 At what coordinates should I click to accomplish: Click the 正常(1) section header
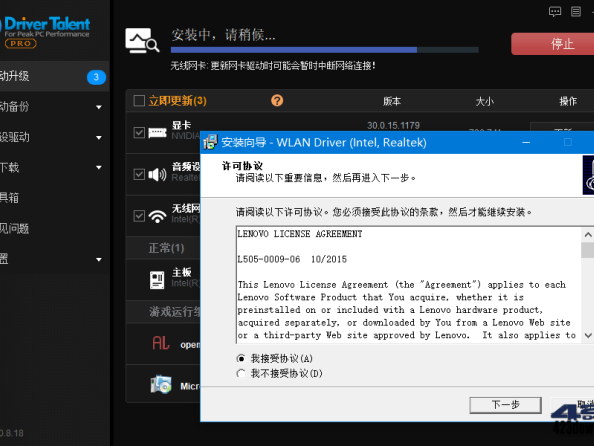tap(166, 248)
